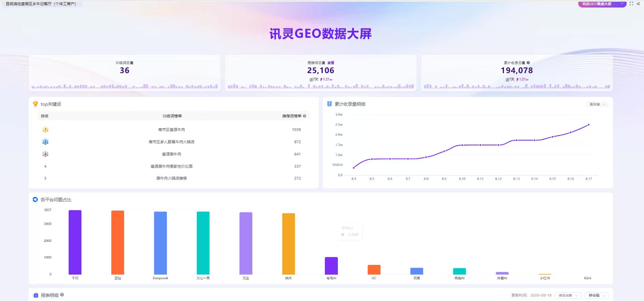Viewport: 644px width, 301px height.
Task: Toggle fullscreen mode icon
Action: (x=631, y=4)
